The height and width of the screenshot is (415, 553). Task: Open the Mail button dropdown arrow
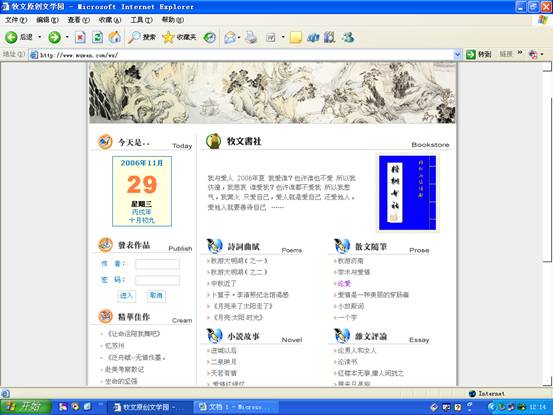pos(239,37)
